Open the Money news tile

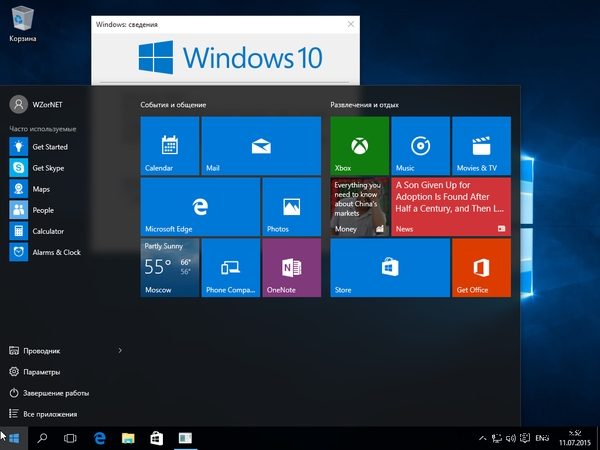[x=360, y=207]
